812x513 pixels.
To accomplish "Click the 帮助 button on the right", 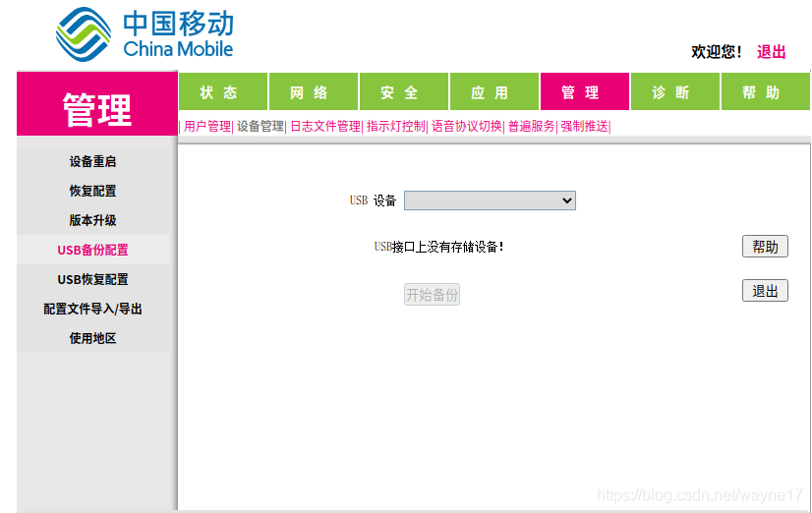I will (x=765, y=247).
